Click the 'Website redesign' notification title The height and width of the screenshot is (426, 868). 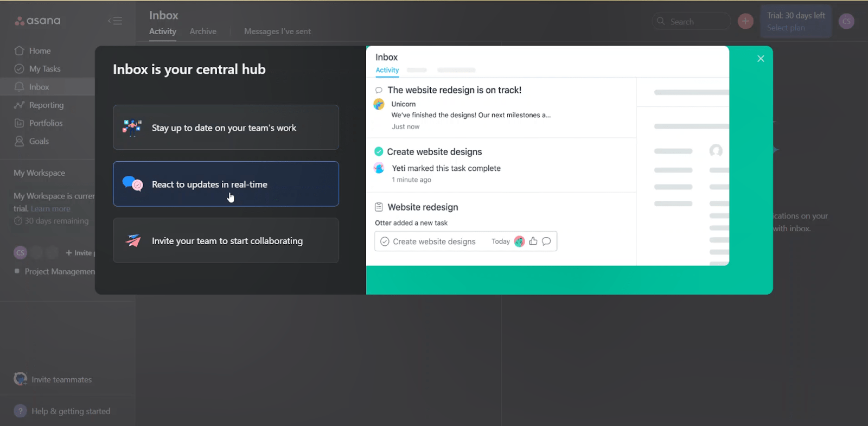423,207
